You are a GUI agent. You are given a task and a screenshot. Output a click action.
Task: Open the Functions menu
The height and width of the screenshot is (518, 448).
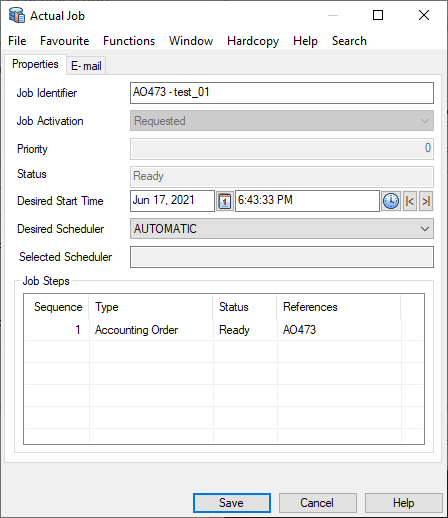[129, 41]
